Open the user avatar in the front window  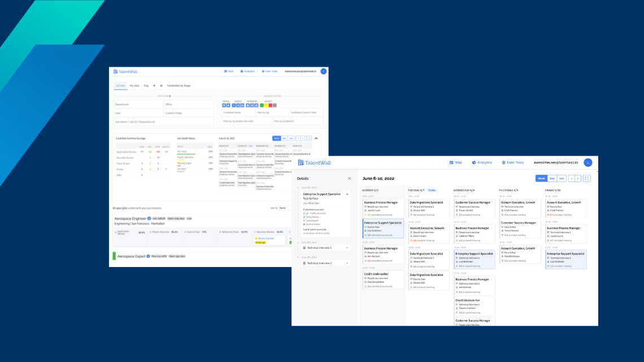[x=588, y=162]
